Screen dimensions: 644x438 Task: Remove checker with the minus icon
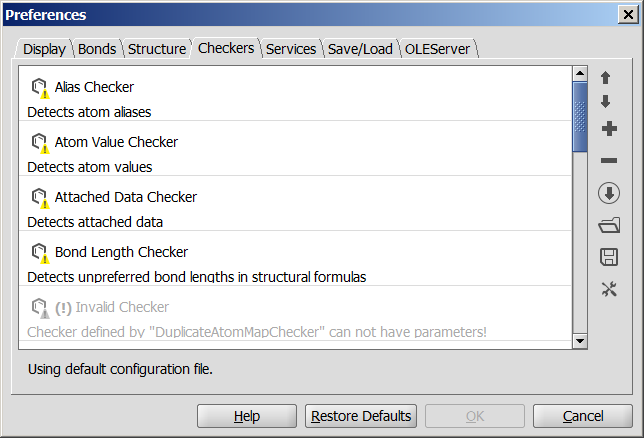[x=608, y=161]
